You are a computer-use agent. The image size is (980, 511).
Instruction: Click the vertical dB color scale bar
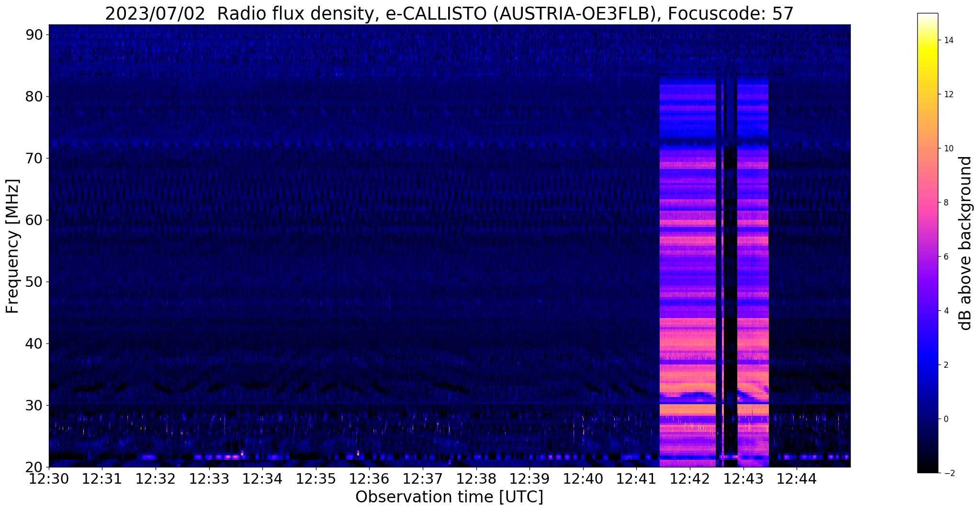tap(927, 243)
